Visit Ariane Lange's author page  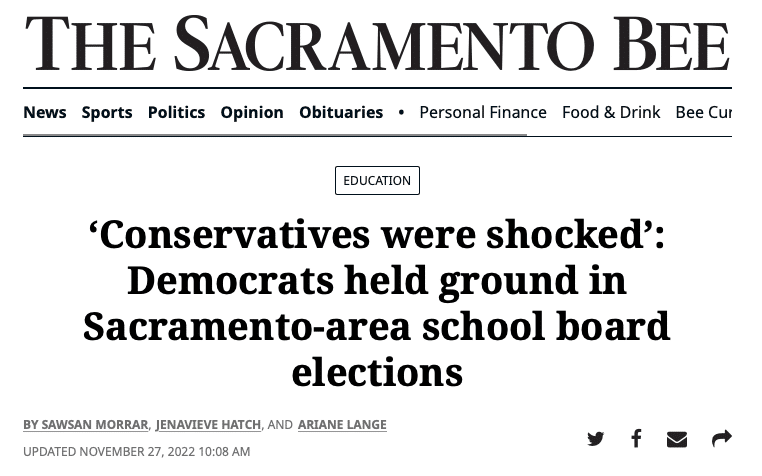pos(342,425)
